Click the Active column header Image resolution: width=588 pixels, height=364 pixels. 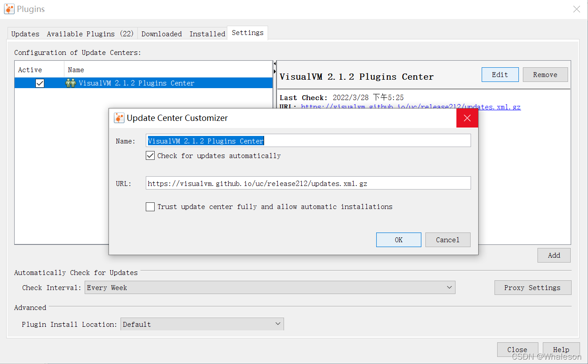click(39, 70)
